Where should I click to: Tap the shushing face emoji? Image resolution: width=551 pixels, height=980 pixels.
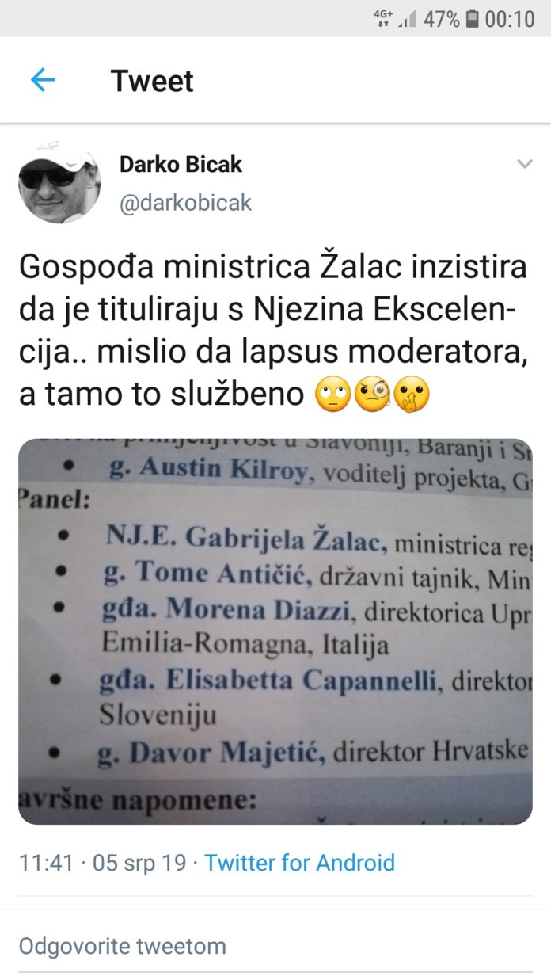[412, 395]
